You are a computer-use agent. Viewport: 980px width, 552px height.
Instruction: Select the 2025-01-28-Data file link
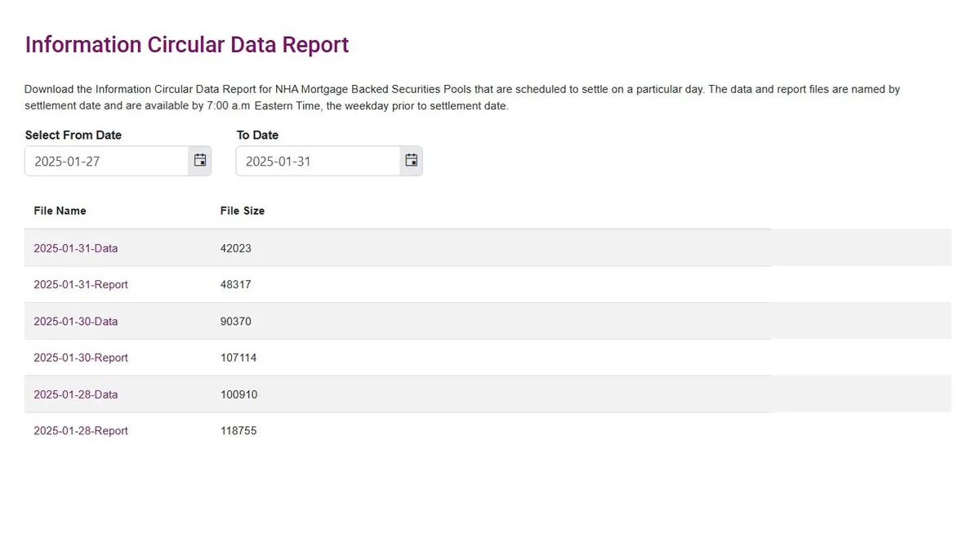[x=75, y=394]
